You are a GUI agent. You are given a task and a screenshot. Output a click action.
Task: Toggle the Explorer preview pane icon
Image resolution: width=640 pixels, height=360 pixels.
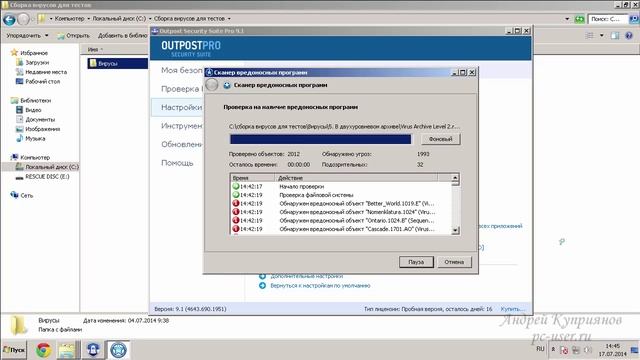point(615,36)
